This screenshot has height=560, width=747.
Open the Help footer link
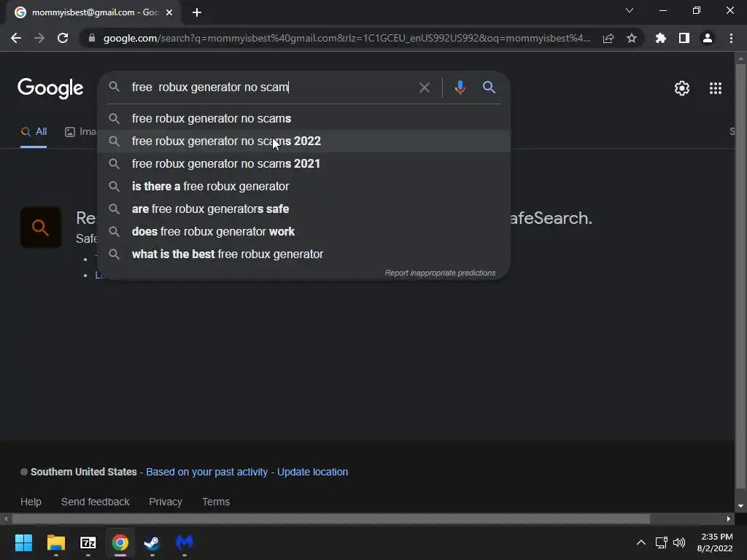click(31, 502)
